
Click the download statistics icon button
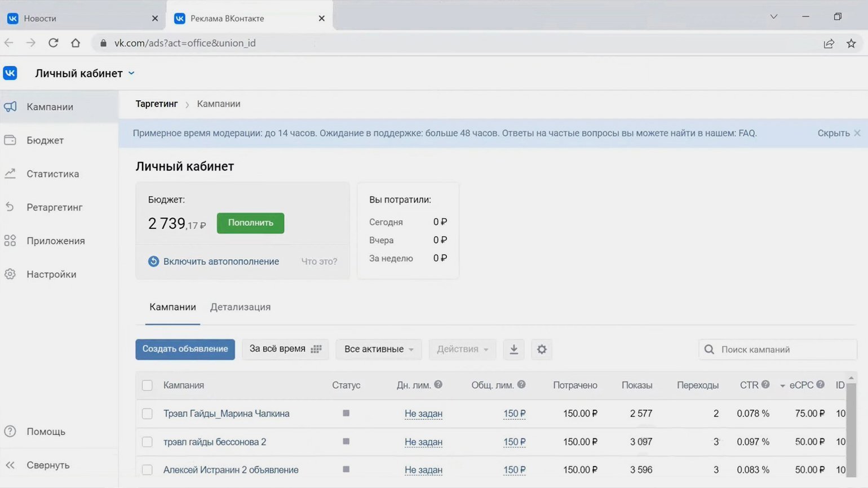[513, 349]
